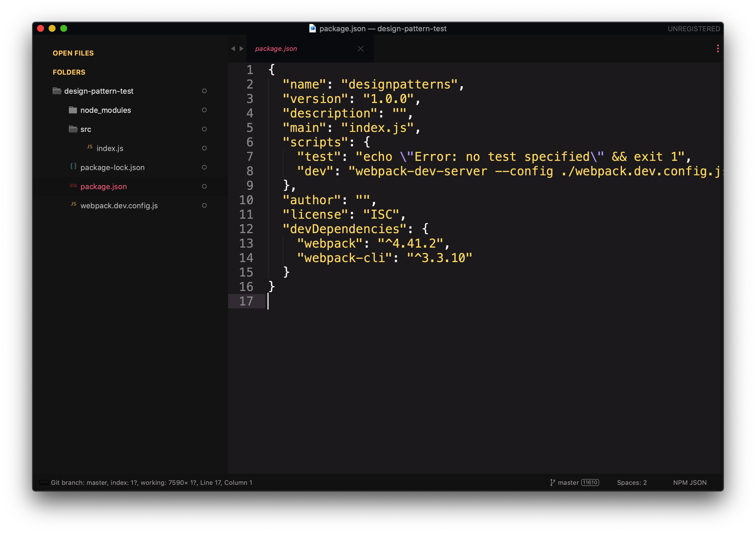Open package-lock.json in the sidebar
Screen dimensions: 756x534
(112, 167)
